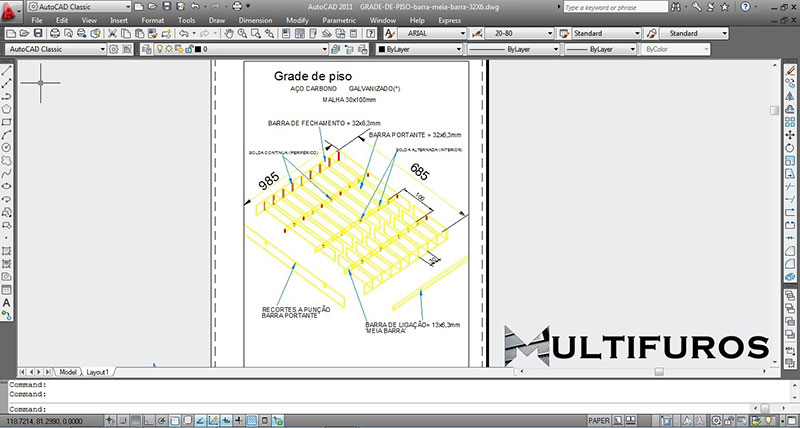This screenshot has width=800, height=428.
Task: Open Workspace Settings gear icon
Action: tap(113, 48)
